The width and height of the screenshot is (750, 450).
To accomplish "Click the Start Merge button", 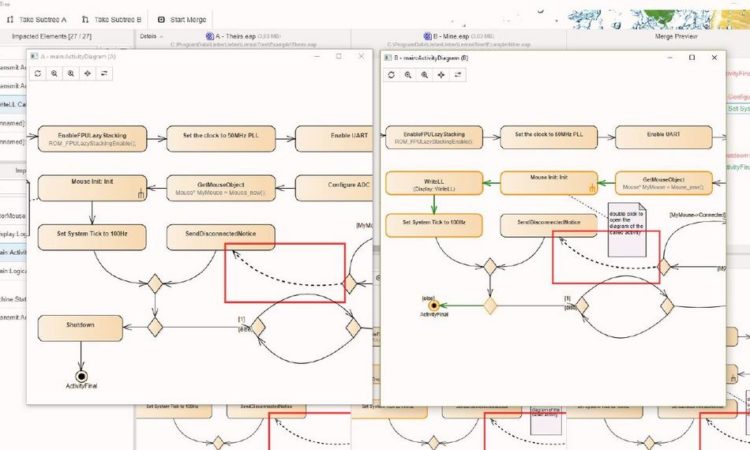I will pyautogui.click(x=182, y=20).
